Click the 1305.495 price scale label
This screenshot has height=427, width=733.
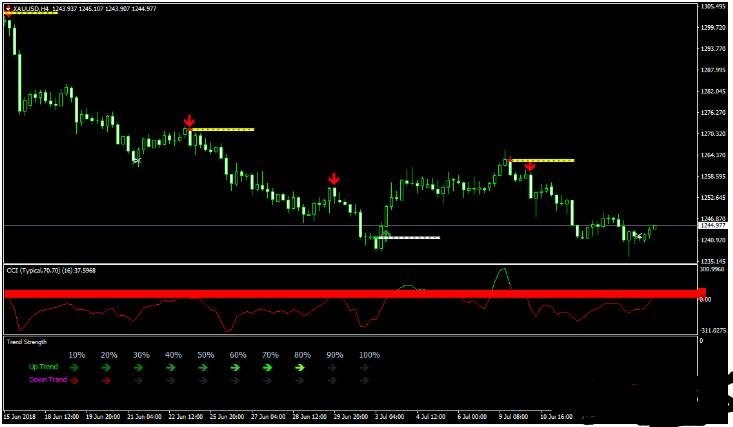(x=712, y=7)
